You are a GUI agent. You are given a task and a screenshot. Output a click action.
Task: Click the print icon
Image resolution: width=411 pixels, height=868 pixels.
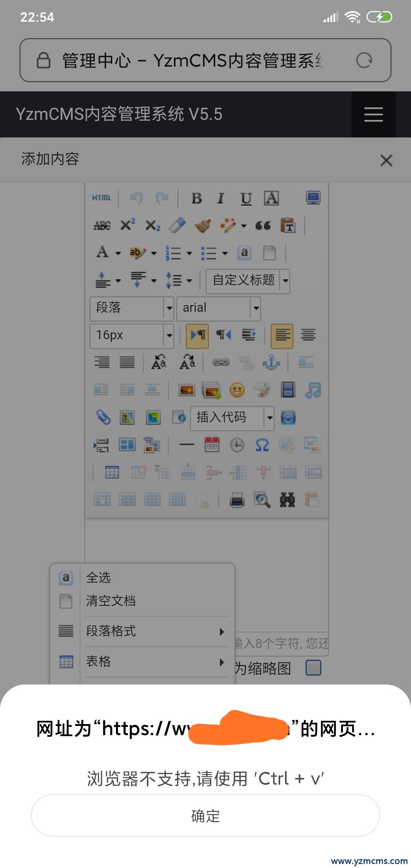[x=237, y=500]
